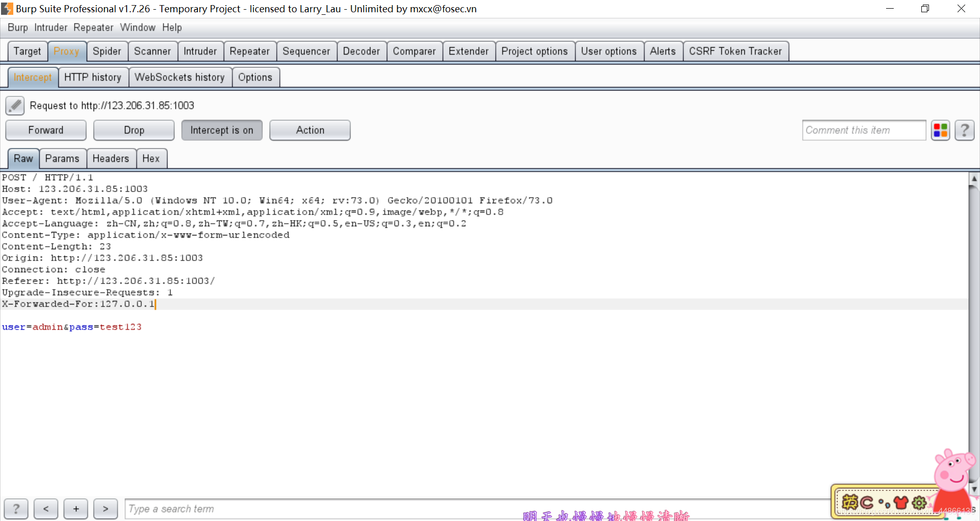
Task: Switch to the Comparer tab
Action: click(x=414, y=51)
